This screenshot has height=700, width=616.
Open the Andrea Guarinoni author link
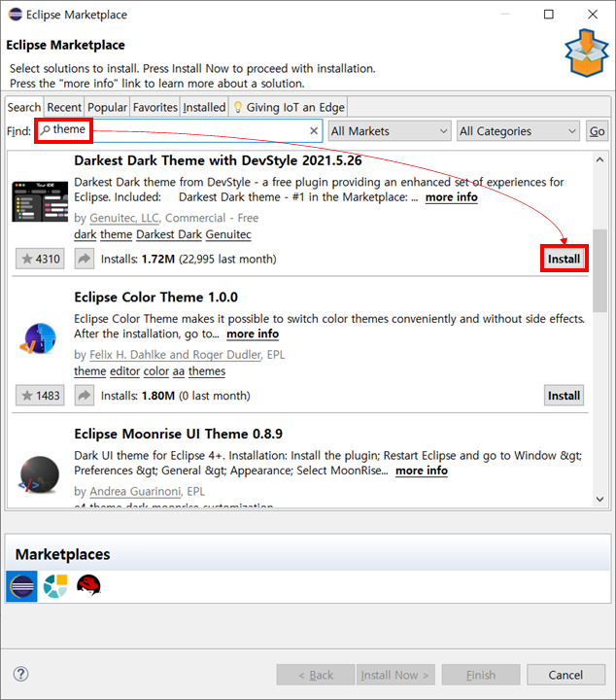pos(135,491)
